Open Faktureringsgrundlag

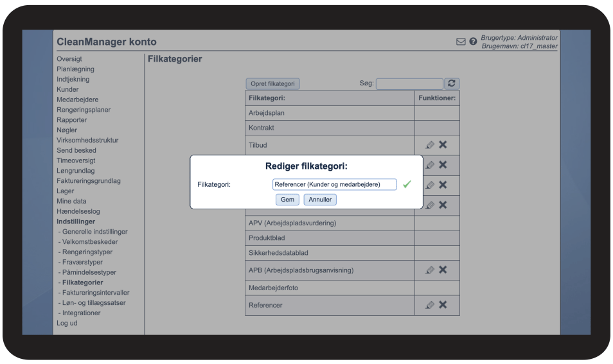tap(89, 181)
